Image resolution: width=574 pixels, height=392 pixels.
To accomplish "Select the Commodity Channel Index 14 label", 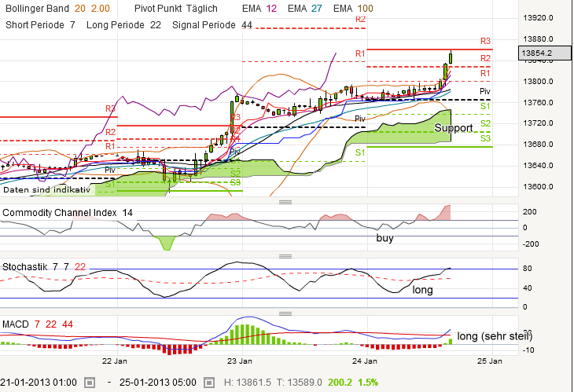I will tap(68, 213).
